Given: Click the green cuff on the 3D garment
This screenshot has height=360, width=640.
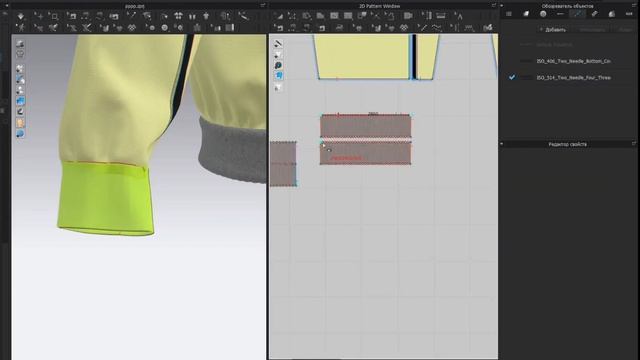Looking at the screenshot, I should click(x=106, y=198).
